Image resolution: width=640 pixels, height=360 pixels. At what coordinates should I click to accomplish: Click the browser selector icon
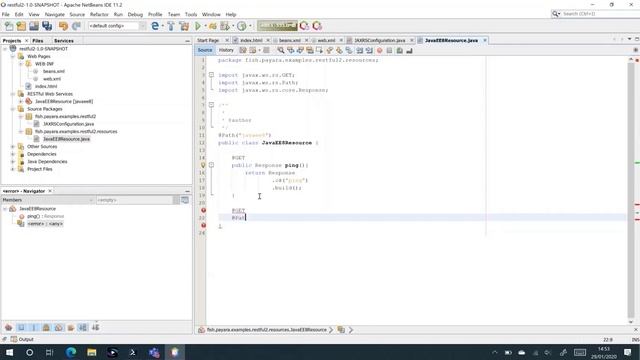(155, 26)
